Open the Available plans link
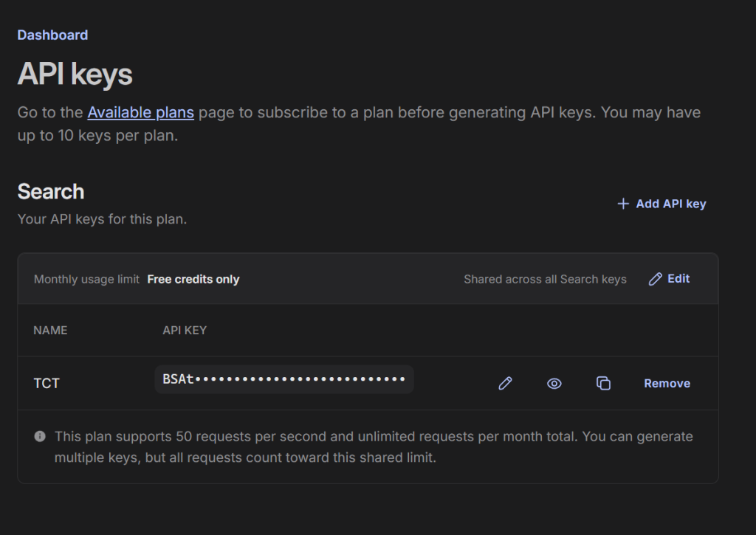The width and height of the screenshot is (756, 535). click(x=141, y=112)
